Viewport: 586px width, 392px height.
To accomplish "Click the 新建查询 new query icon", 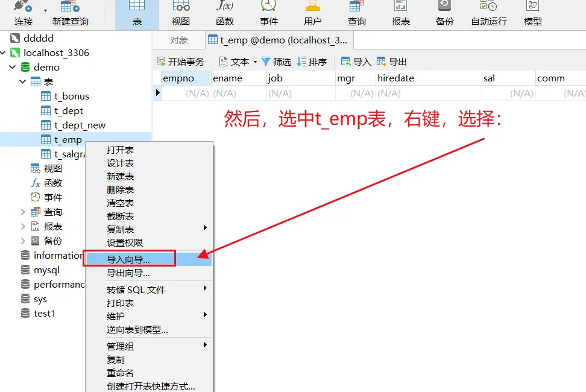I will [x=71, y=13].
